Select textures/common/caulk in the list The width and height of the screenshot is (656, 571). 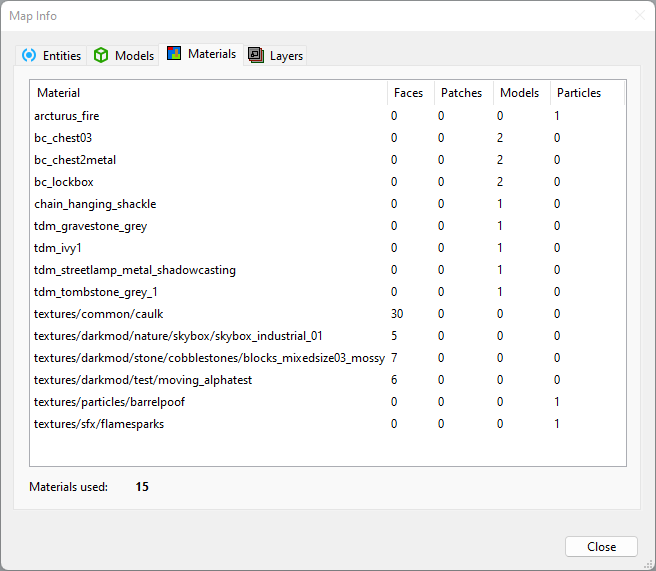pos(98,314)
